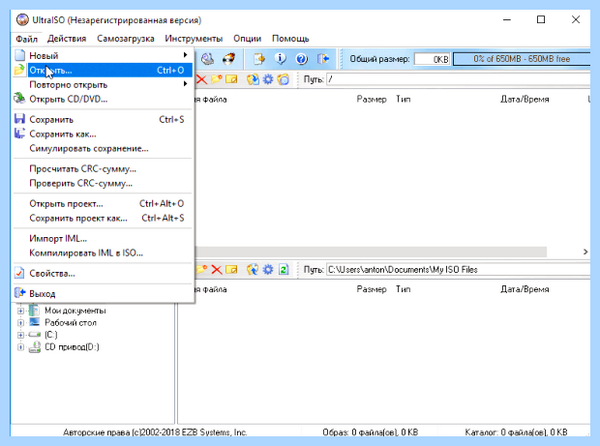Click the blue gear icon in image toolbar
Screen dimensions: 600x446
click(268, 79)
